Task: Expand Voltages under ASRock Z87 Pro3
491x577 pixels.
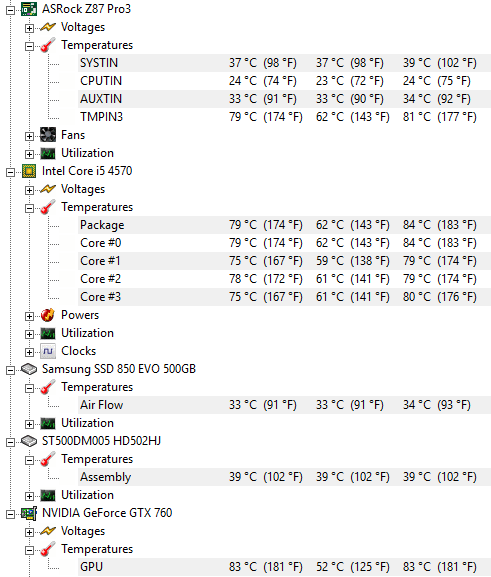Action: [29, 28]
